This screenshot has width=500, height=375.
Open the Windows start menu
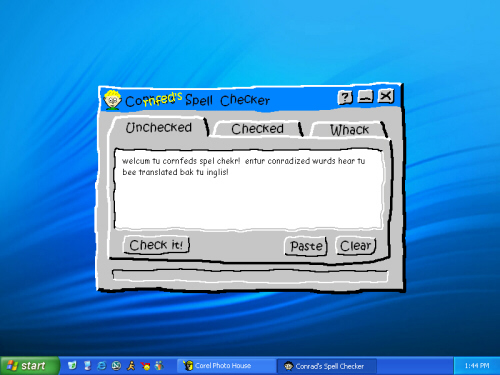coord(29,366)
